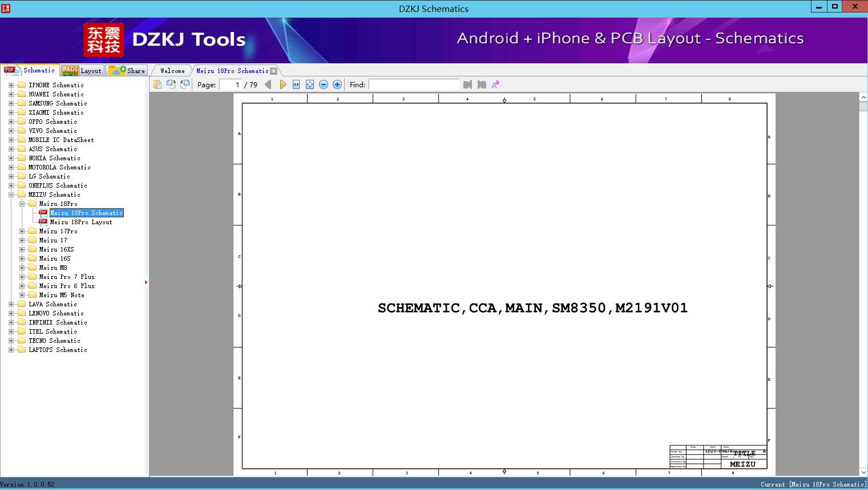Expand the LENOVO Schematic tree node
Image resolution: width=868 pixels, height=490 pixels.
pos(11,313)
